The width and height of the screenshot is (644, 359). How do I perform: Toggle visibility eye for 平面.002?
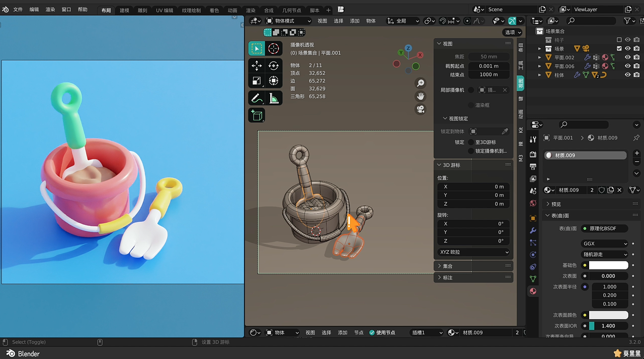coord(627,57)
